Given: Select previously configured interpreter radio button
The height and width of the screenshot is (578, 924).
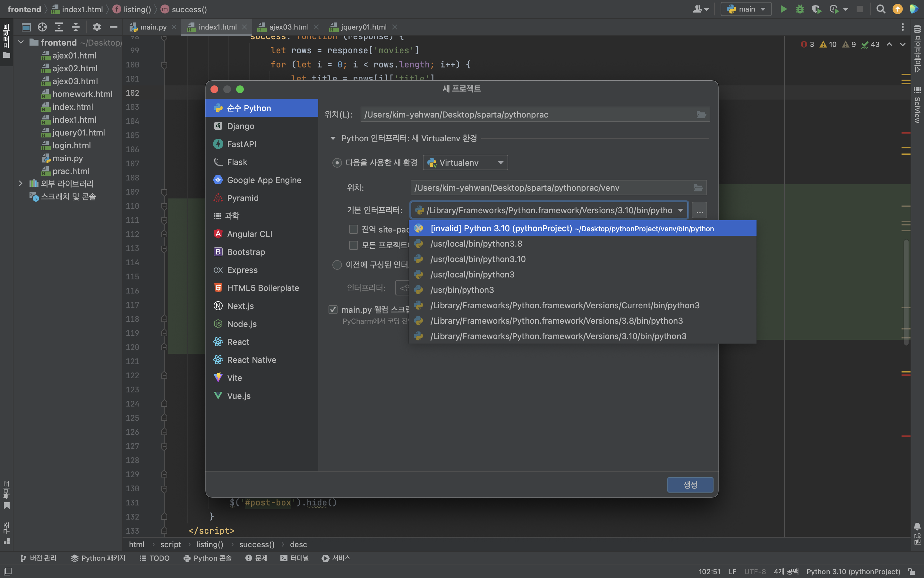Looking at the screenshot, I should coord(337,265).
